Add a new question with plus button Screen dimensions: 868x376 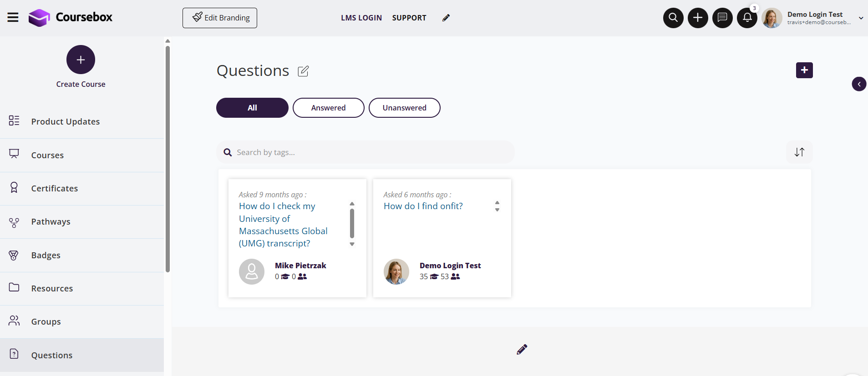coord(804,70)
